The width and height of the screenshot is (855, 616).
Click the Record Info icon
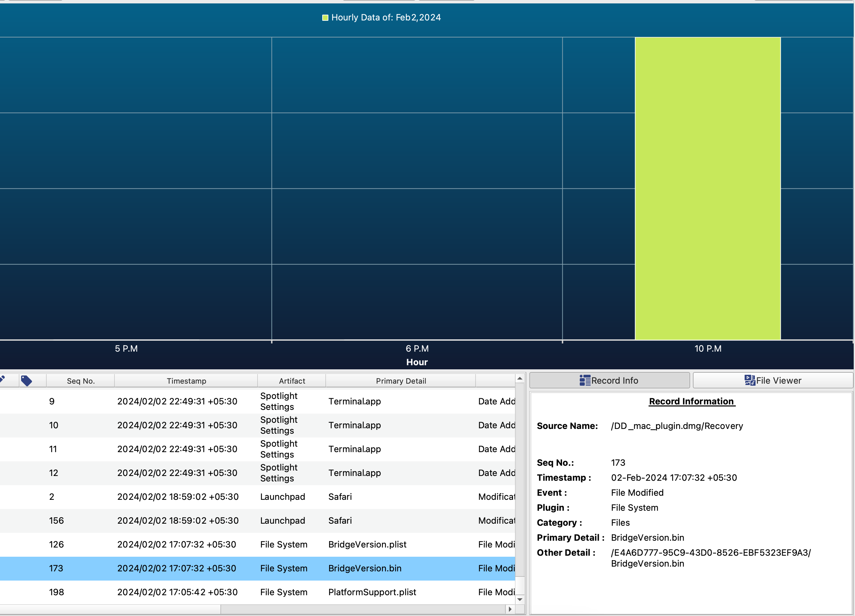coord(585,380)
